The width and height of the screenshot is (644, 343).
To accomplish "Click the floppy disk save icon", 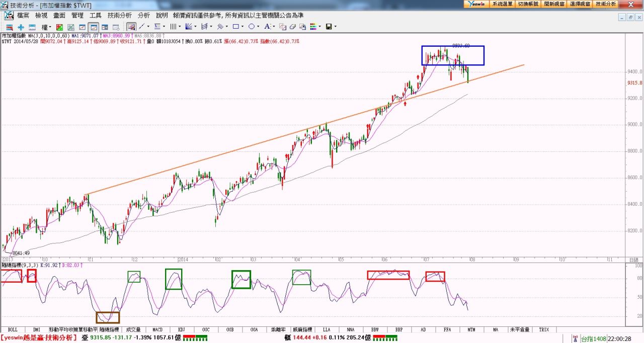I will coord(329,27).
